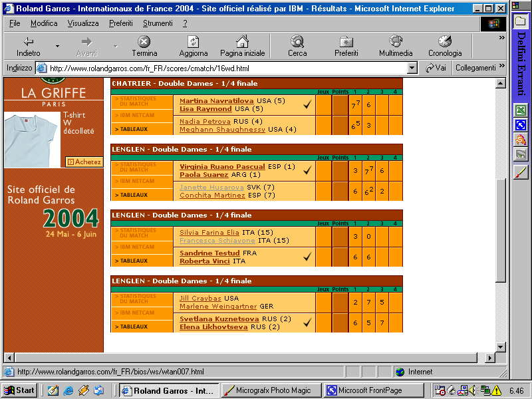Viewport: 532px width, 399px height.
Task: Open the Avanti history dropdown arrow
Action: [x=115, y=46]
